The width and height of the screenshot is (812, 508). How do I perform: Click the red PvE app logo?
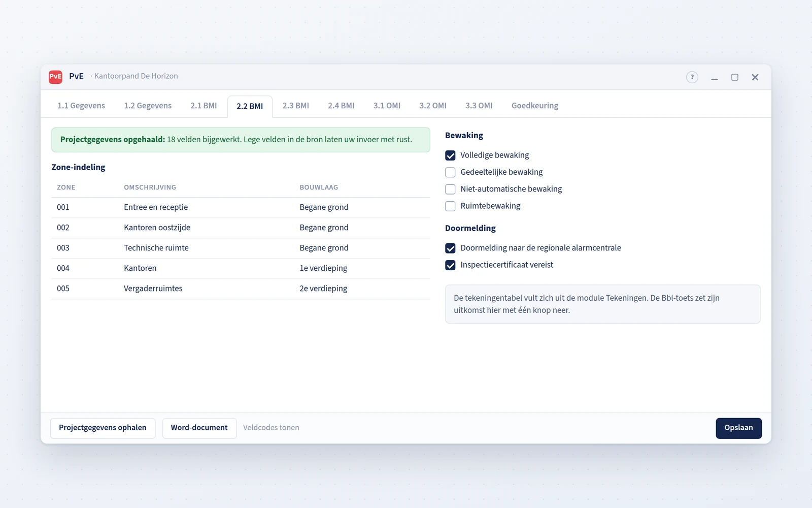tap(55, 77)
